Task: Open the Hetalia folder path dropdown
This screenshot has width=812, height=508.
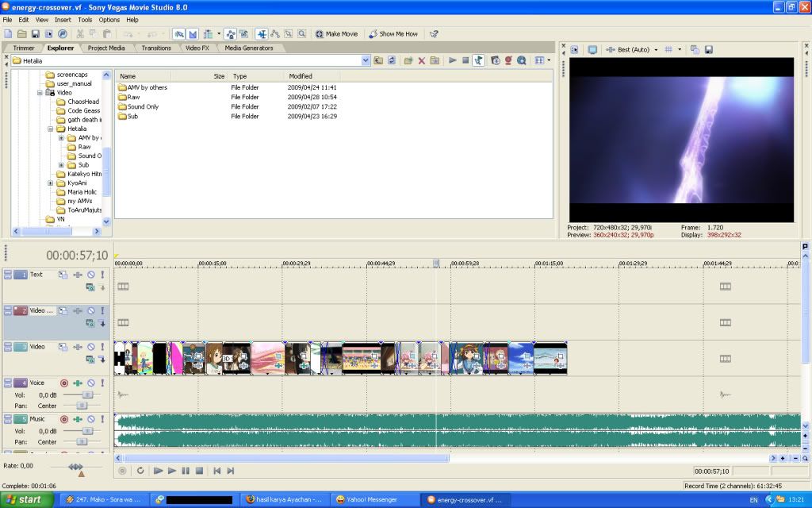Action: click(366, 60)
